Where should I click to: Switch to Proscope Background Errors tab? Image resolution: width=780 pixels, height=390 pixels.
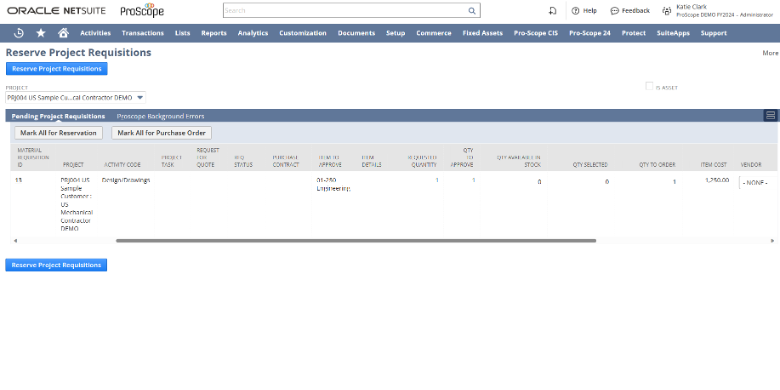click(x=160, y=116)
